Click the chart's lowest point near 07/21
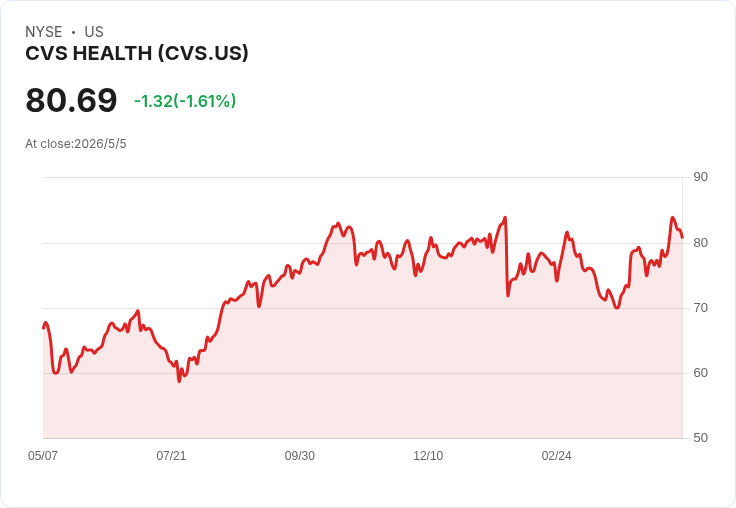736x508 pixels. [x=179, y=381]
